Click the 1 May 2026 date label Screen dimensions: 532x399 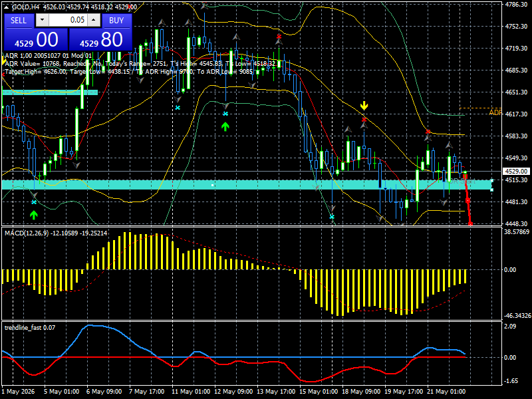(19, 391)
